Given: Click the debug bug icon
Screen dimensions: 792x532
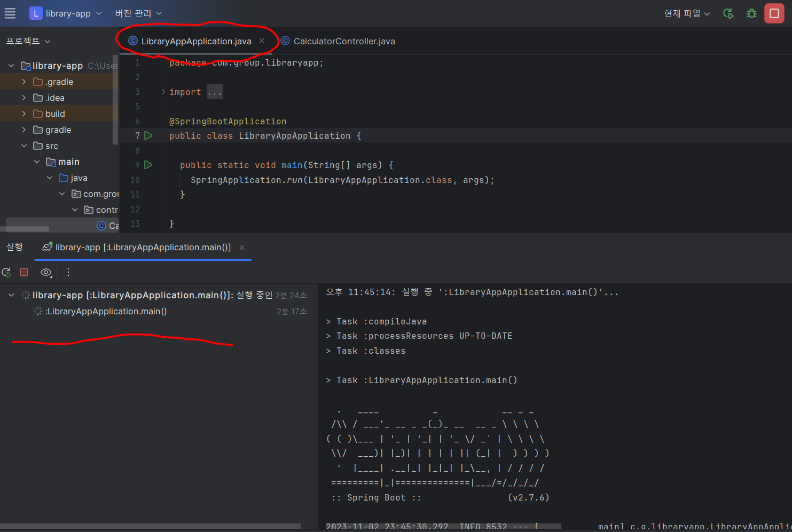Looking at the screenshot, I should point(751,13).
